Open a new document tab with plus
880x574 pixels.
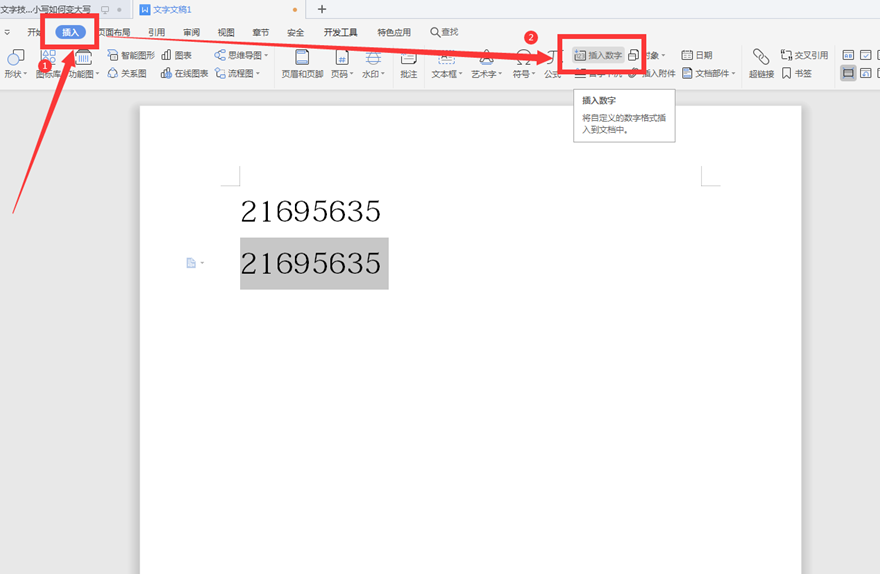(322, 9)
